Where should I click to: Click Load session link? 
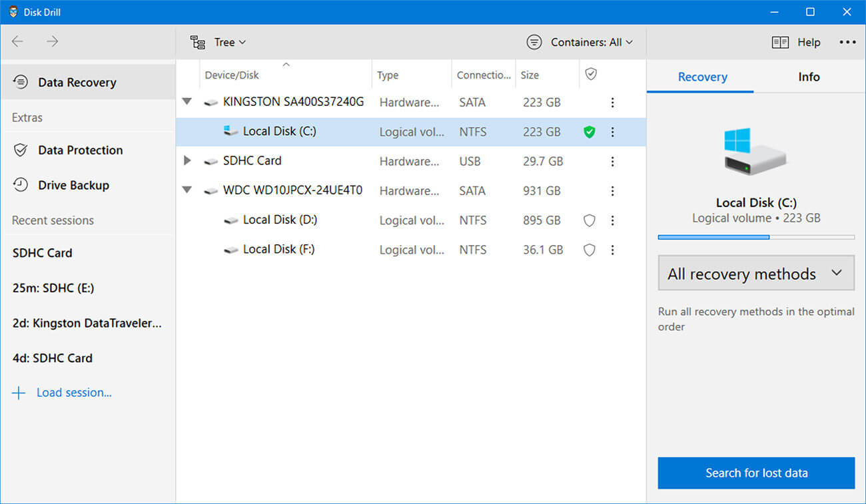coord(74,393)
